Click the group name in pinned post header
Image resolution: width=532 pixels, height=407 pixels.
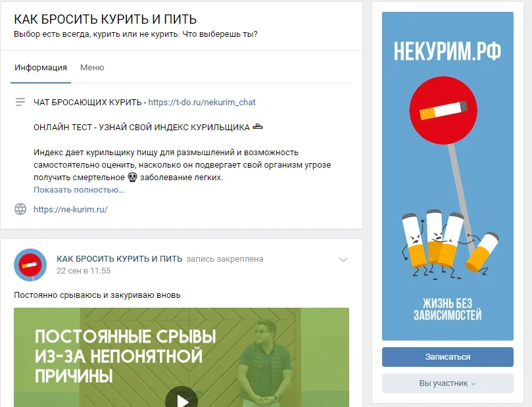(x=120, y=259)
